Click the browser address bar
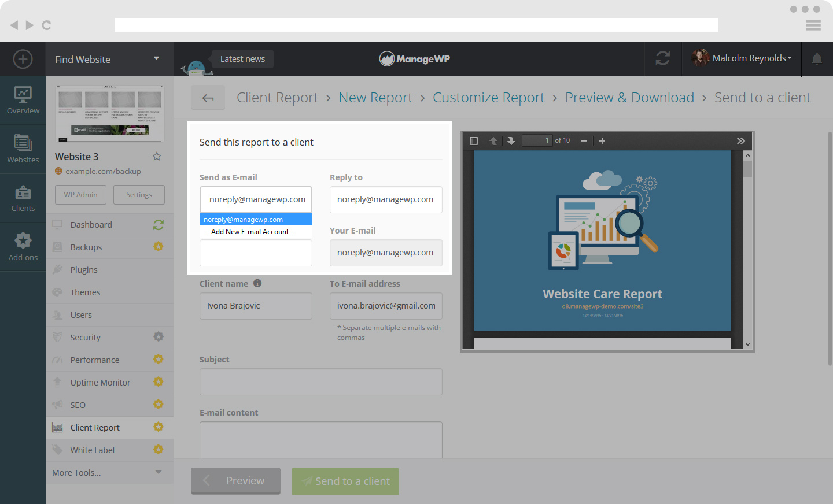The image size is (833, 504). (417, 25)
